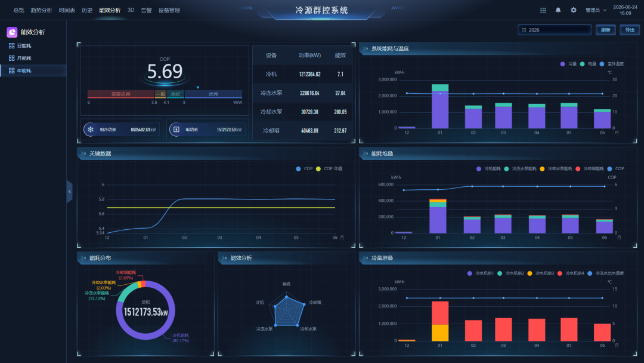644x363 pixels.
Task: Toggle the 冷水机组1 legend series
Action: tap(481, 273)
